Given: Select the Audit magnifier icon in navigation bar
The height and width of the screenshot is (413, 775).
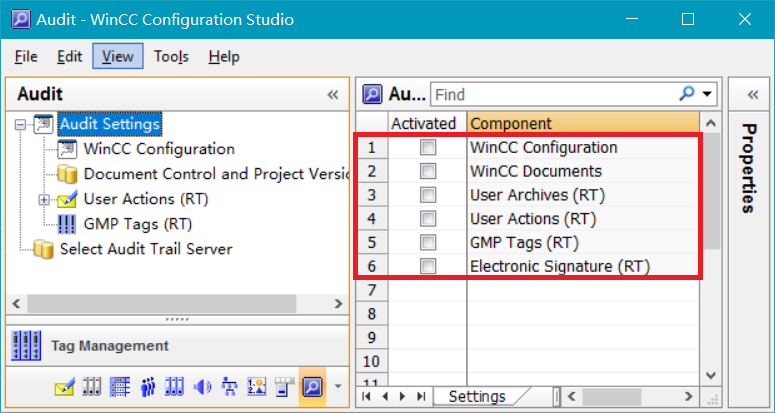Looking at the screenshot, I should [x=311, y=386].
